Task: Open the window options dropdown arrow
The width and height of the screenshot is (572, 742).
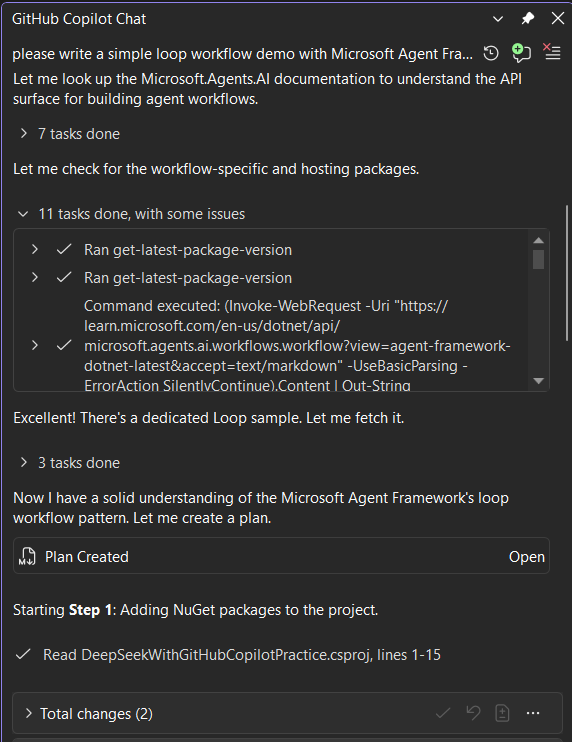Action: click(x=498, y=19)
